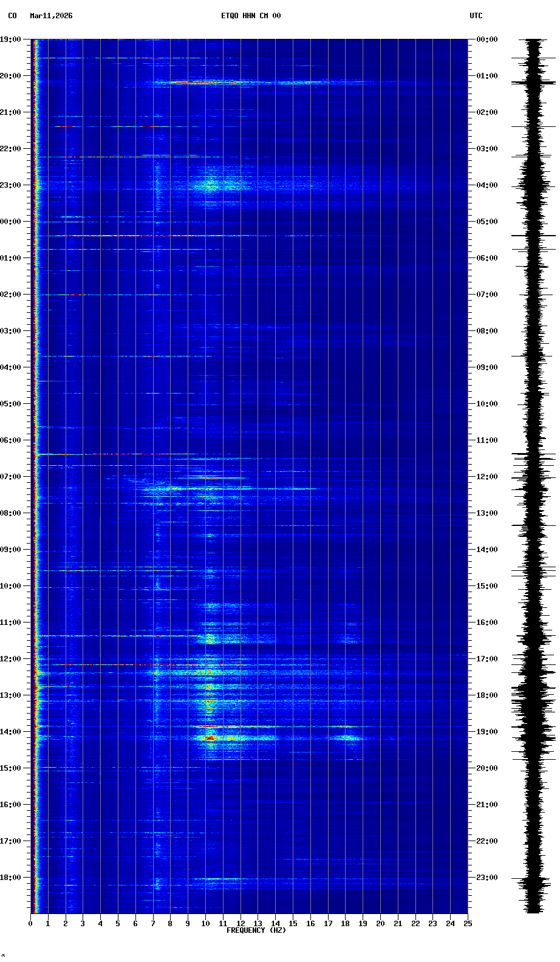Click the 5 Hz frequency tick label

point(118,924)
